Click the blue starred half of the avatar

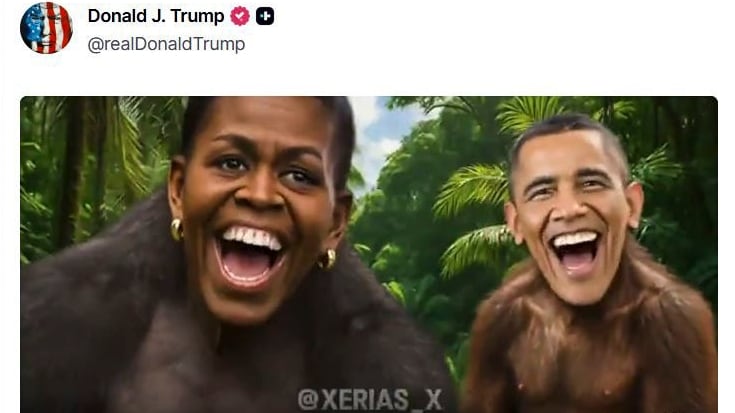pos(34,28)
